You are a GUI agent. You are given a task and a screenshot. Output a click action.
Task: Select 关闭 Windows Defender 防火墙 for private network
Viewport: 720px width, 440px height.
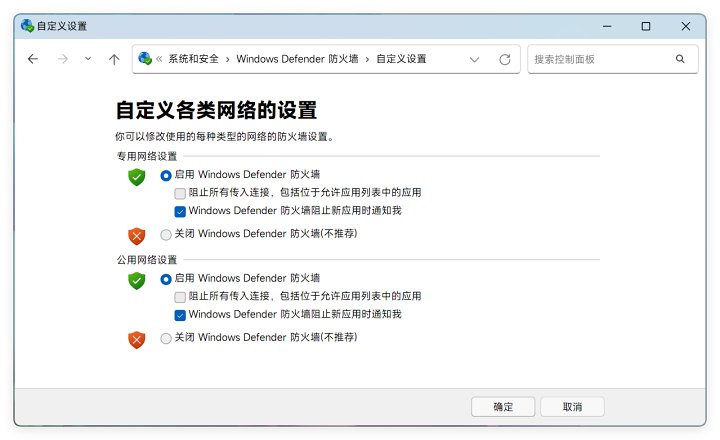[x=166, y=234]
